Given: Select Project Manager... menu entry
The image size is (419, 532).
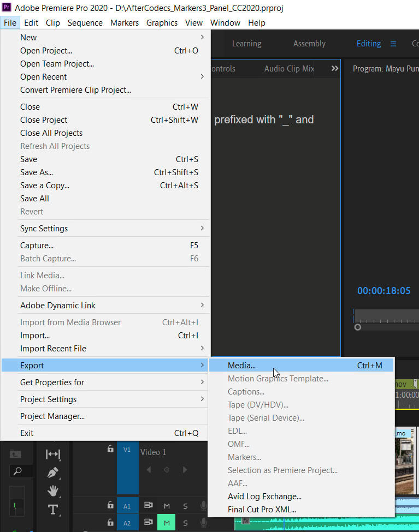Looking at the screenshot, I should tap(105, 416).
